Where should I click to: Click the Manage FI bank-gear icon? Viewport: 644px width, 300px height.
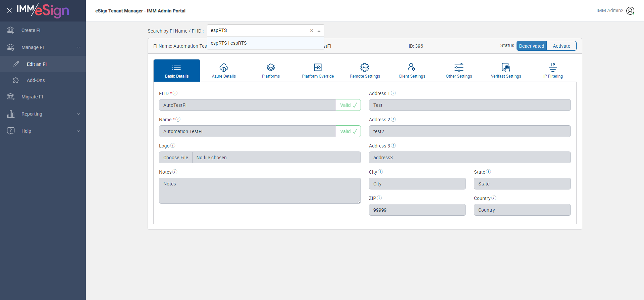pyautogui.click(x=11, y=47)
